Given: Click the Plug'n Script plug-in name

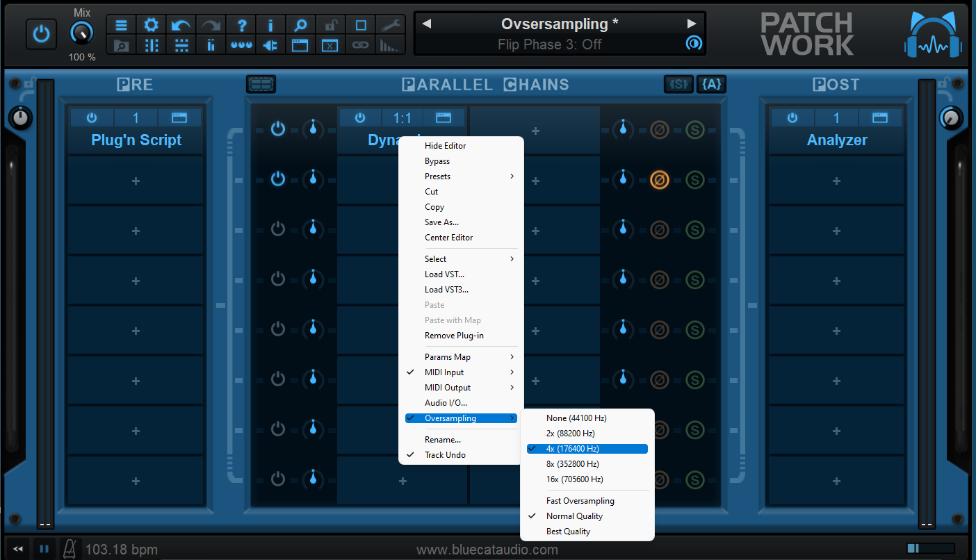Looking at the screenshot, I should 136,140.
